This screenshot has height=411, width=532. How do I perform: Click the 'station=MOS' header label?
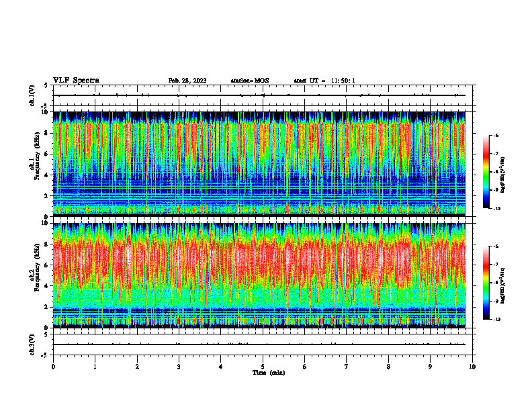250,81
